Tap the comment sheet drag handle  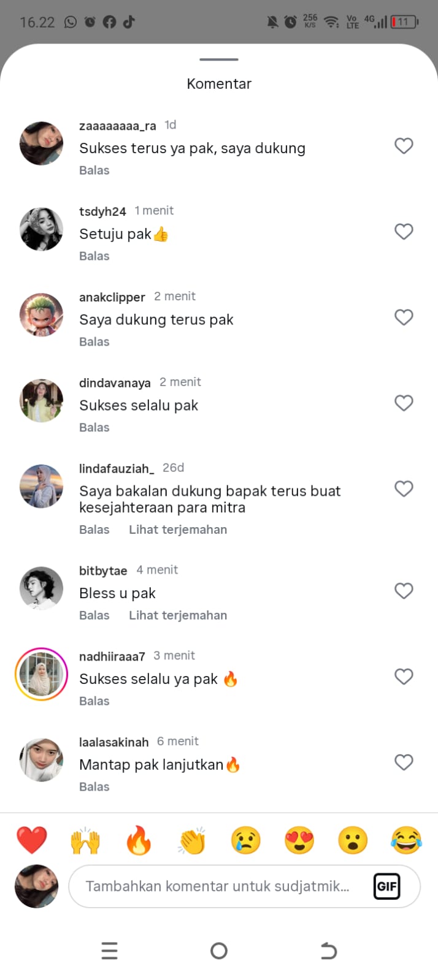click(219, 59)
